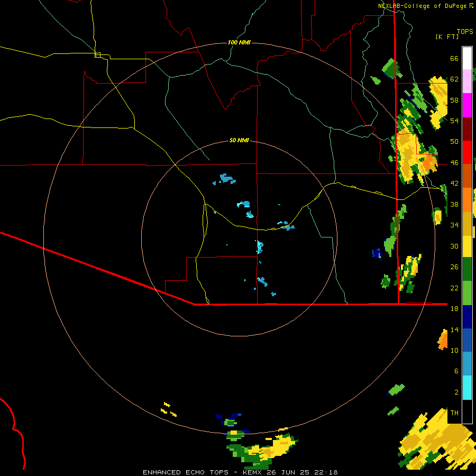
Task: Select the burnt orange legend swatch
Action: point(467,176)
